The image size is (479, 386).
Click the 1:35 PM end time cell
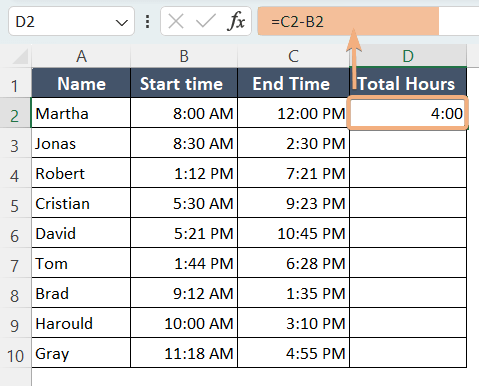pos(293,293)
